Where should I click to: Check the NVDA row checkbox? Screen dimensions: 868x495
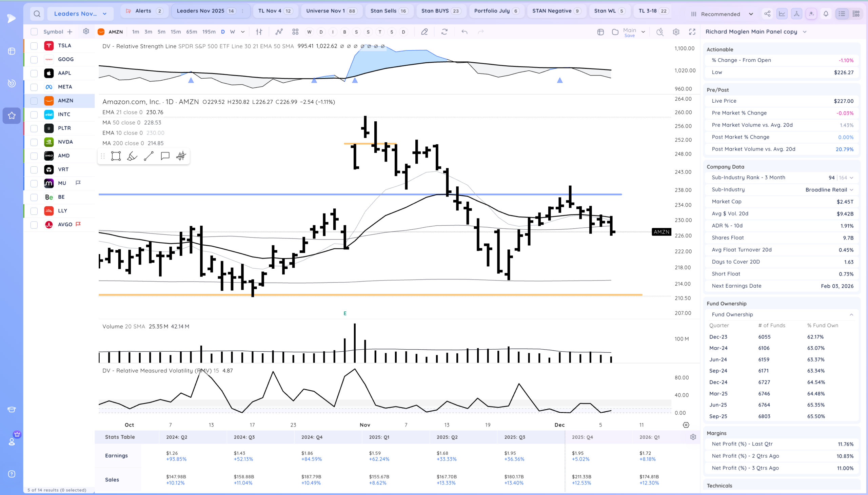[x=34, y=142]
